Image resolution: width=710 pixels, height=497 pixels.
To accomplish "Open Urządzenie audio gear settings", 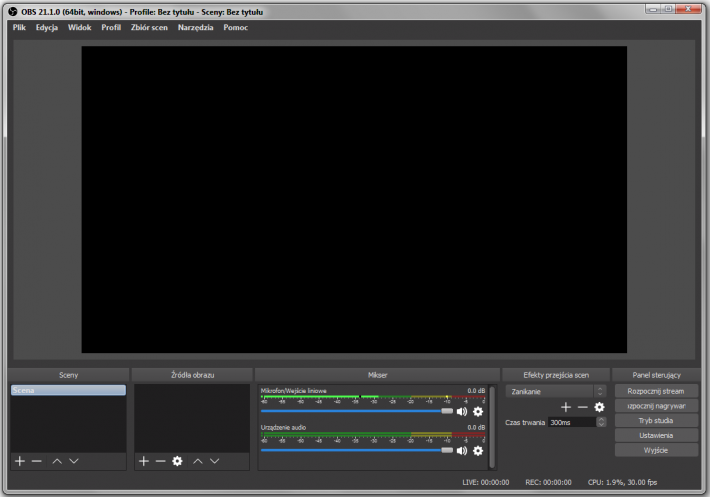I will 478,450.
